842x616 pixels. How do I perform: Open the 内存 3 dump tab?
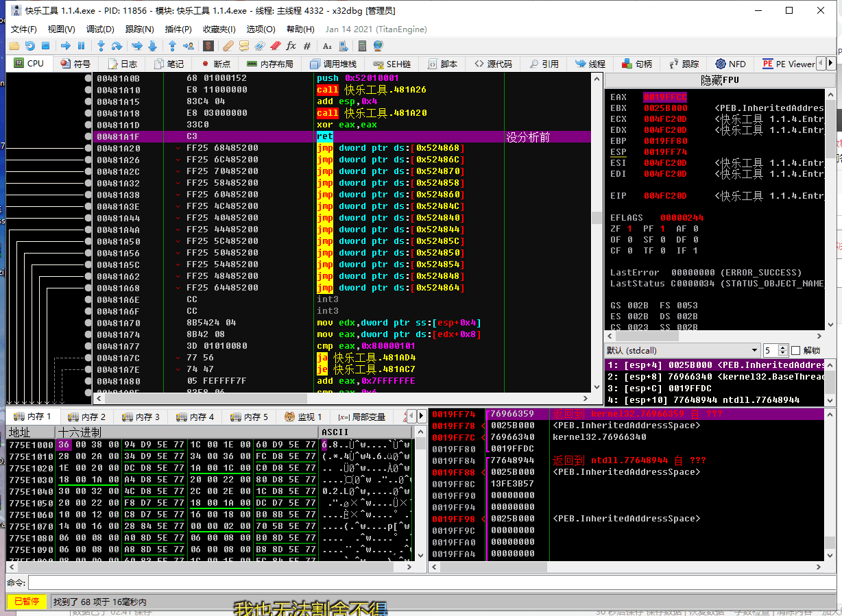point(141,417)
